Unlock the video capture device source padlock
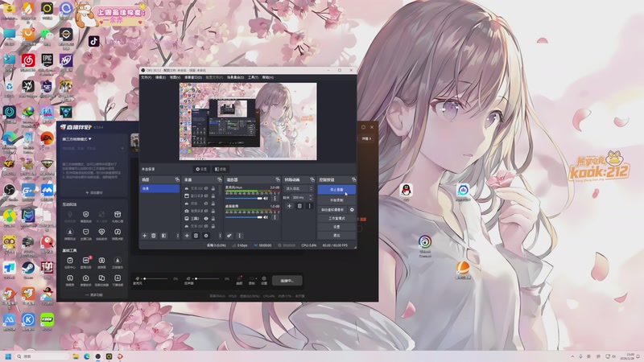 coord(213,211)
